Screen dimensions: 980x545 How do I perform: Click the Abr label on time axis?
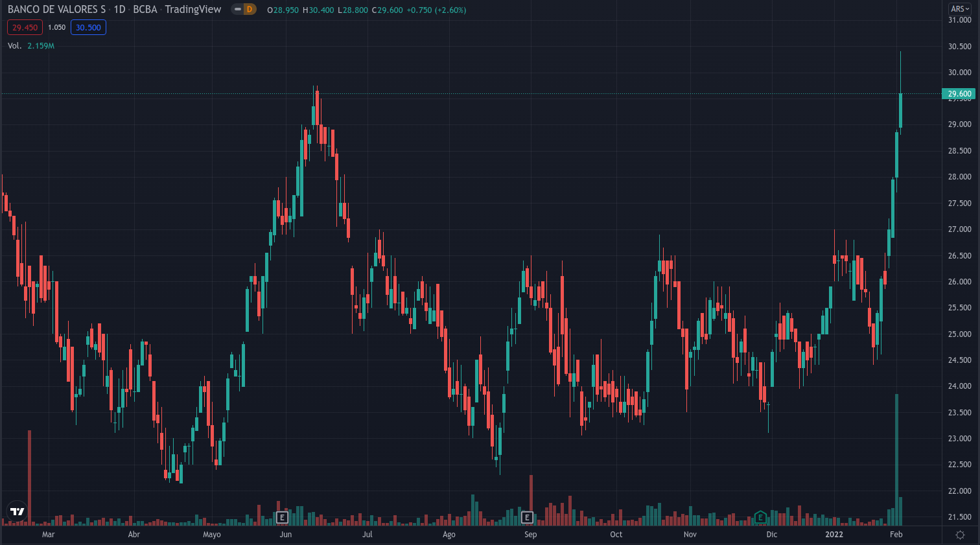pos(134,535)
